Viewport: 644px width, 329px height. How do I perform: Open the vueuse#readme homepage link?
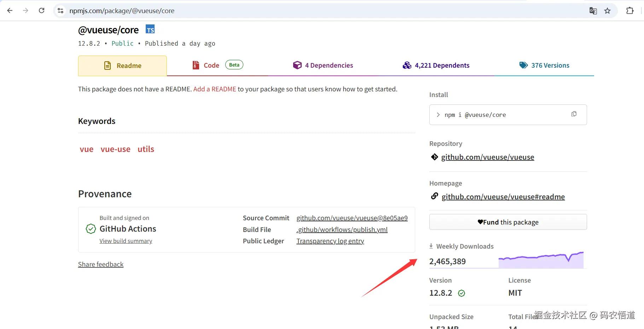click(503, 197)
